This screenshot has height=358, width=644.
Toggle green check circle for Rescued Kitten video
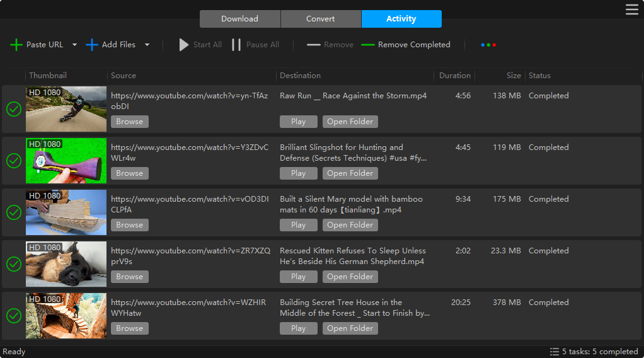tap(14, 264)
